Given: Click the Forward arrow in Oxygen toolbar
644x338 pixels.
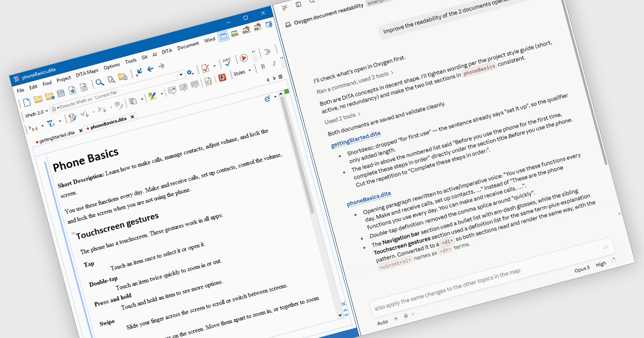Looking at the screenshot, I should (x=162, y=65).
